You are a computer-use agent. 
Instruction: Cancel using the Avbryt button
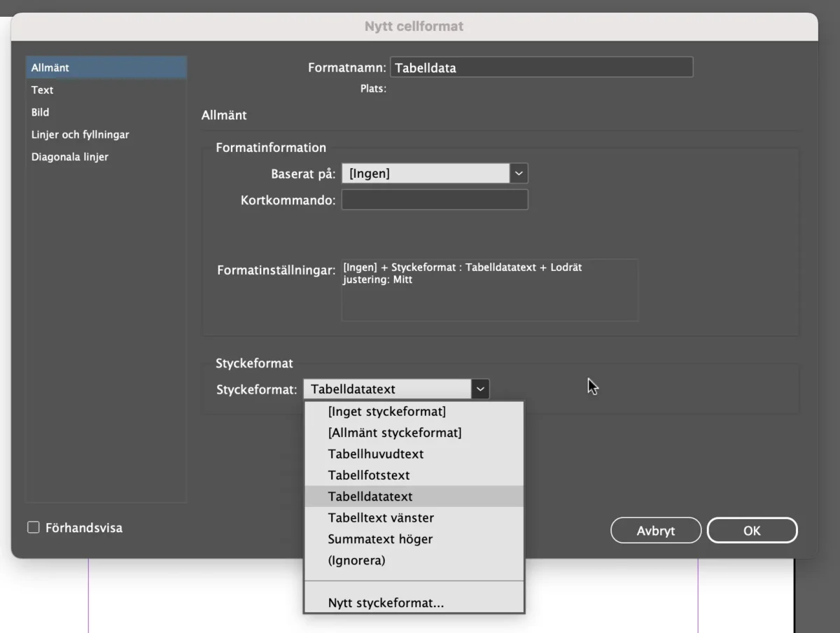655,530
